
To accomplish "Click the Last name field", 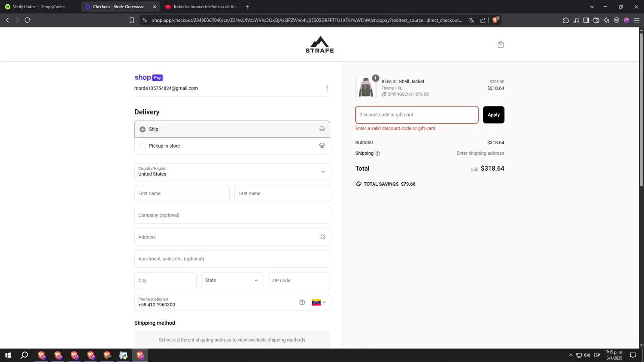I will [x=282, y=193].
